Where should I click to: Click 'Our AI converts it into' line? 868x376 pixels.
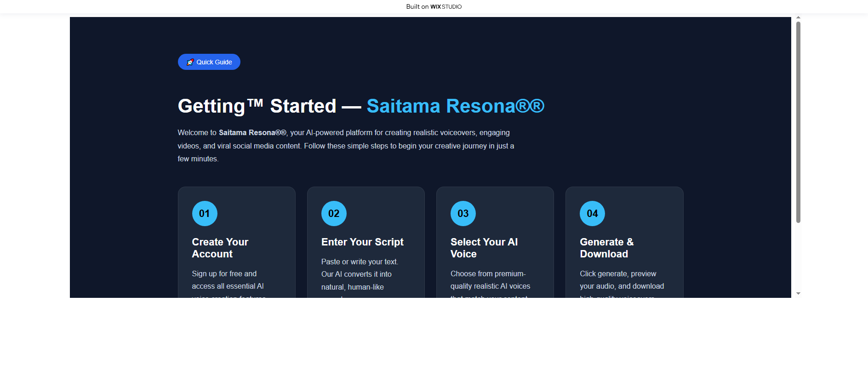[356, 274]
